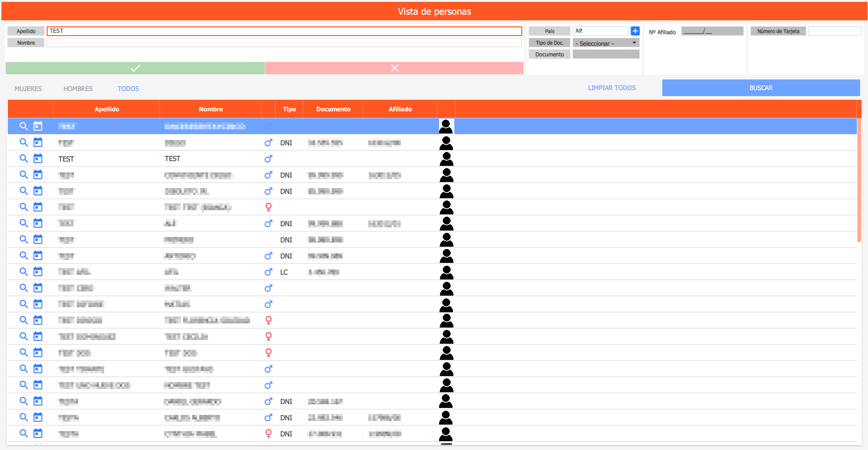Image resolution: width=868 pixels, height=450 pixels.
Task: Click the blue plus icon next to País
Action: click(x=635, y=31)
